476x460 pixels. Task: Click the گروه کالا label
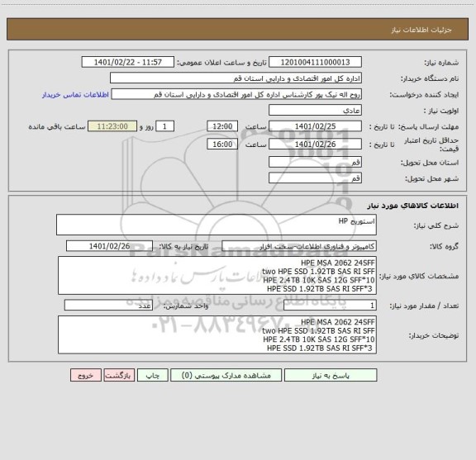(444, 246)
